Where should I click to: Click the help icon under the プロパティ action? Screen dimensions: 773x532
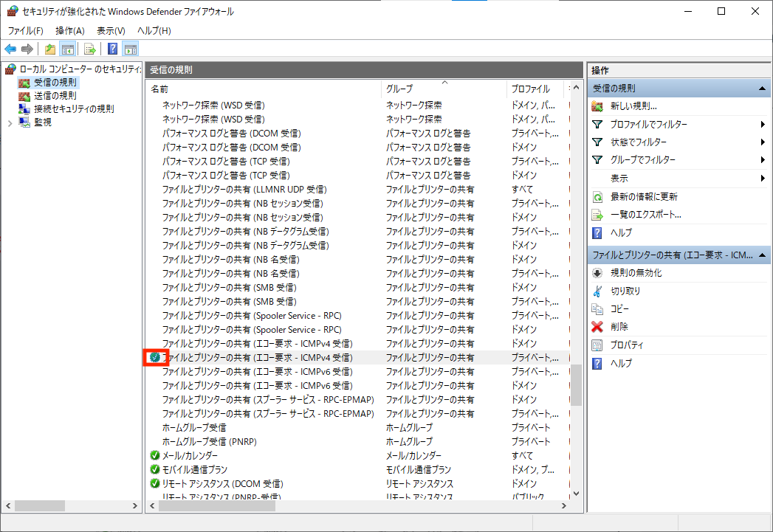[x=597, y=364]
